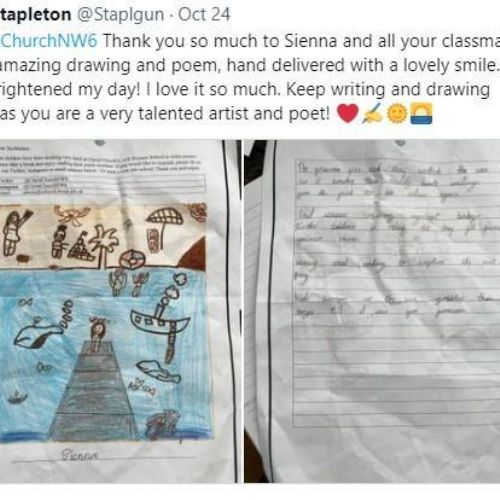Click the red heart emoji

click(347, 113)
